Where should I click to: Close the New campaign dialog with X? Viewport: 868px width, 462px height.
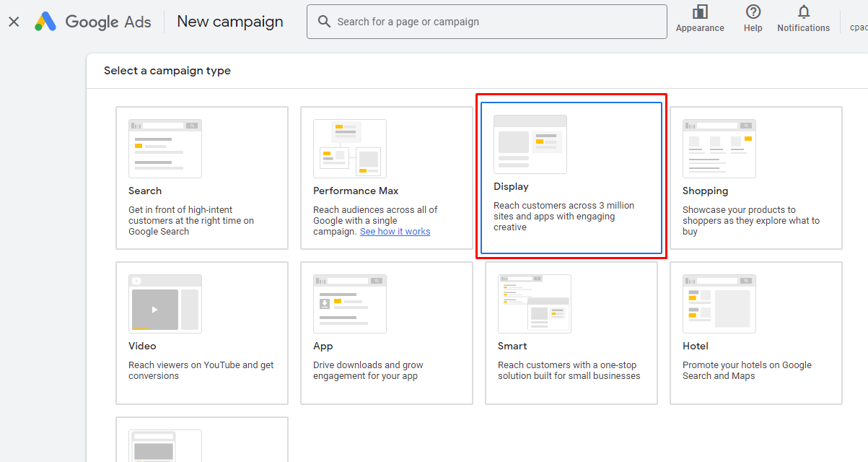pos(14,22)
